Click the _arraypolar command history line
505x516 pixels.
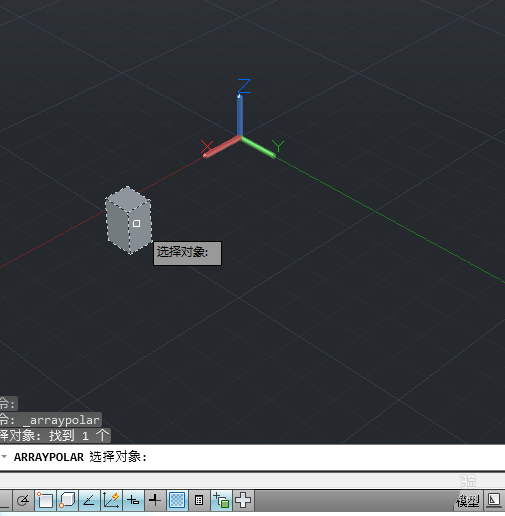pyautogui.click(x=51, y=420)
